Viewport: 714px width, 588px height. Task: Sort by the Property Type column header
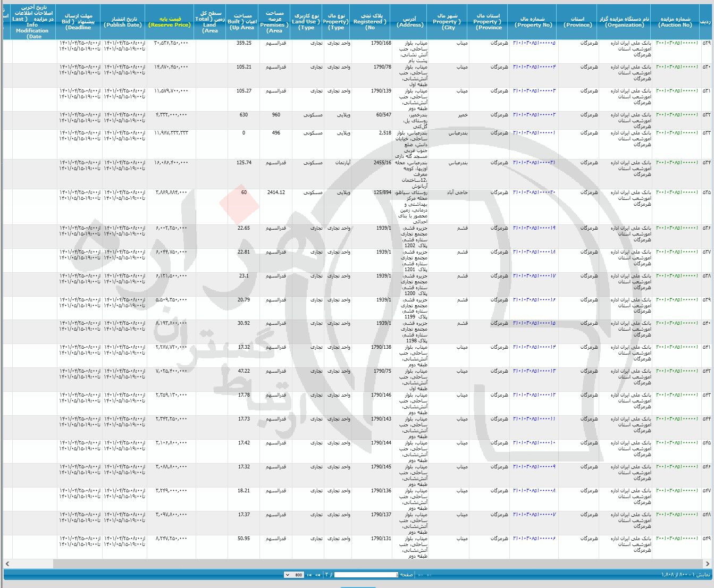coord(336,22)
